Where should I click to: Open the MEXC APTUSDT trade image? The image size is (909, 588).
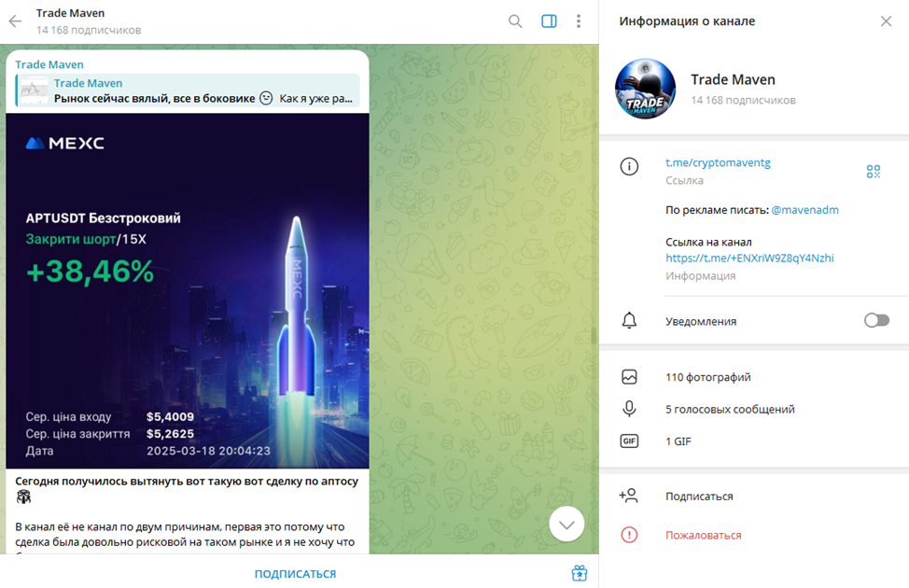pyautogui.click(x=188, y=290)
